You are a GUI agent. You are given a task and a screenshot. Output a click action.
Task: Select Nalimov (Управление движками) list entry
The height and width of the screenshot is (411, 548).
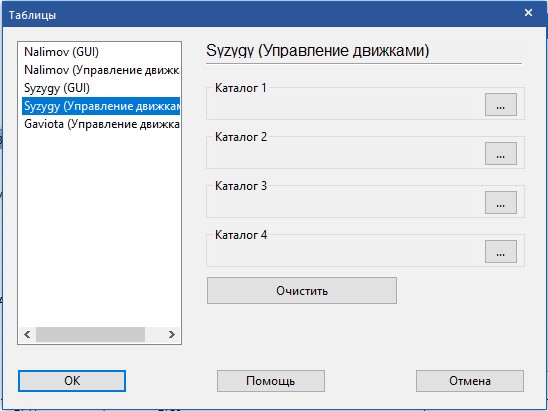pos(101,70)
